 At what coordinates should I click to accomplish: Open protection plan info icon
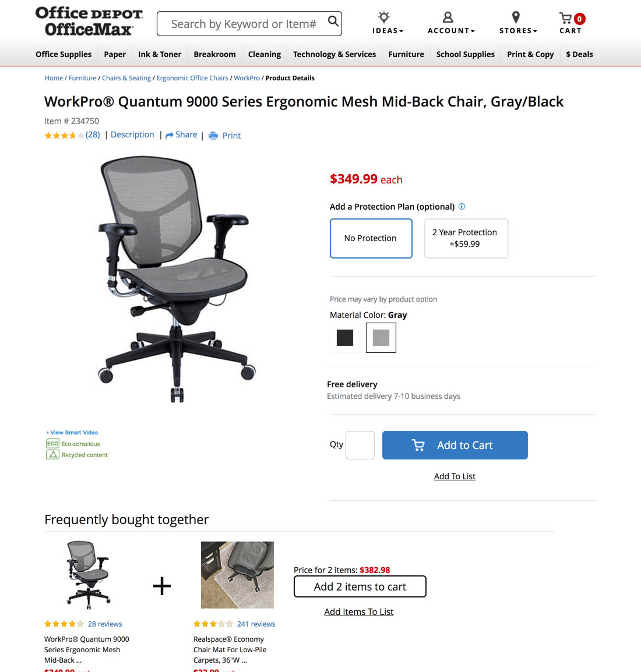coord(462,207)
